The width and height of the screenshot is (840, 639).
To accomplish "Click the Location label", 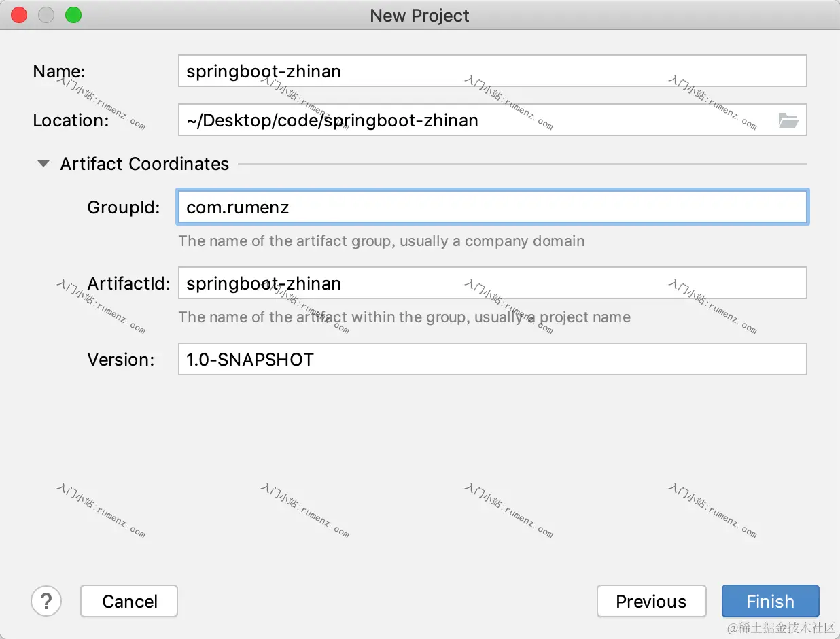I will pos(71,120).
